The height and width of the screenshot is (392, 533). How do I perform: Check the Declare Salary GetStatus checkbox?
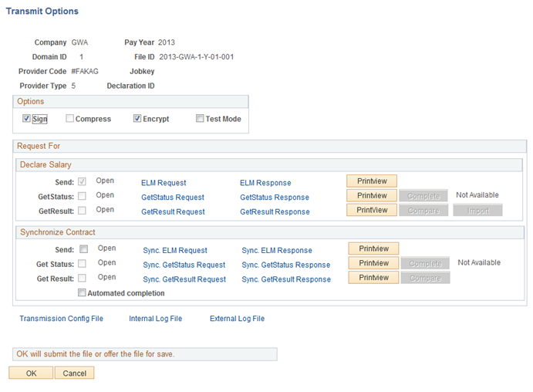point(82,196)
